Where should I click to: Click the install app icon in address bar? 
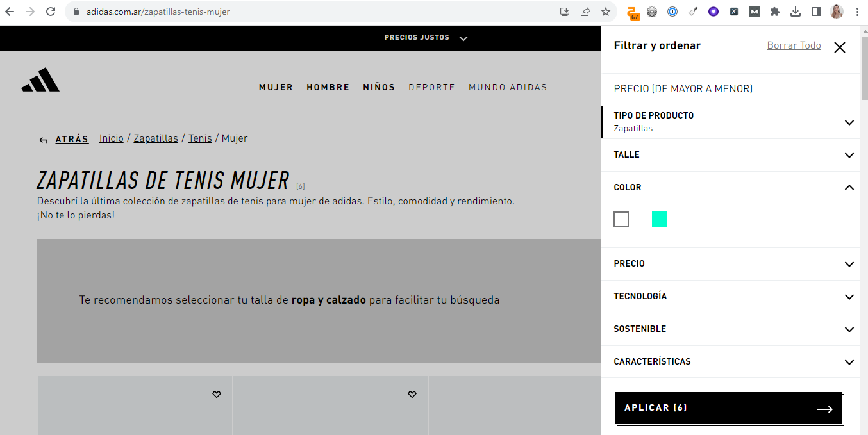click(565, 12)
